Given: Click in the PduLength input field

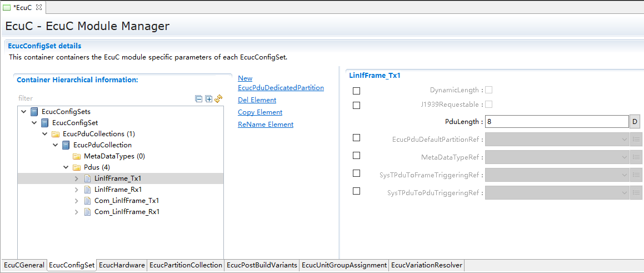Looking at the screenshot, I should (x=556, y=122).
